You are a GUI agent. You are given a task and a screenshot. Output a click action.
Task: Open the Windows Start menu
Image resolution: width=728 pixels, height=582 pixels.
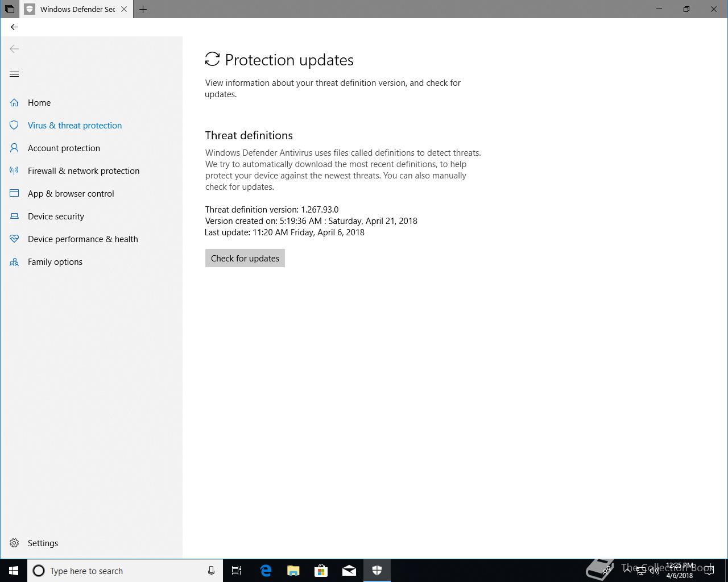click(x=14, y=571)
